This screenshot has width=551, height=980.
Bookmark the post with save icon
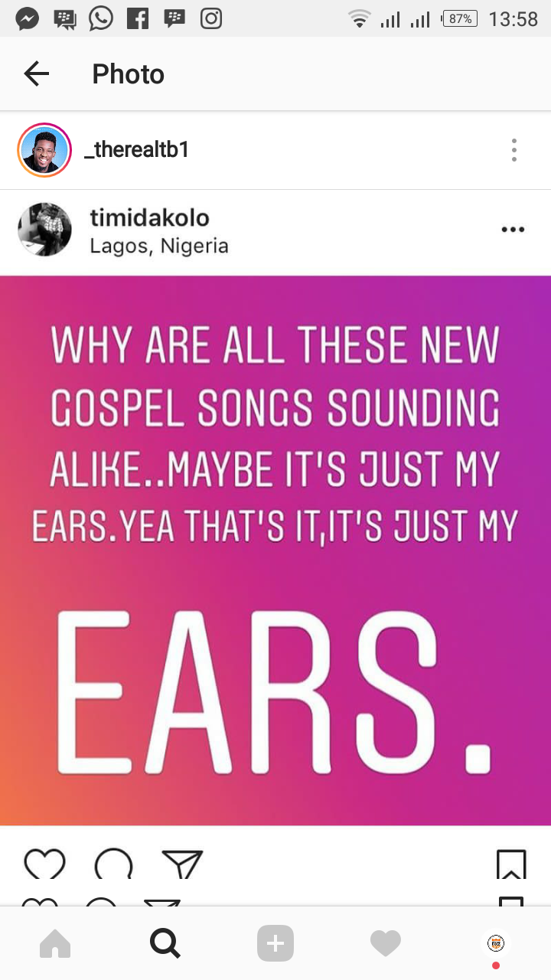(511, 864)
